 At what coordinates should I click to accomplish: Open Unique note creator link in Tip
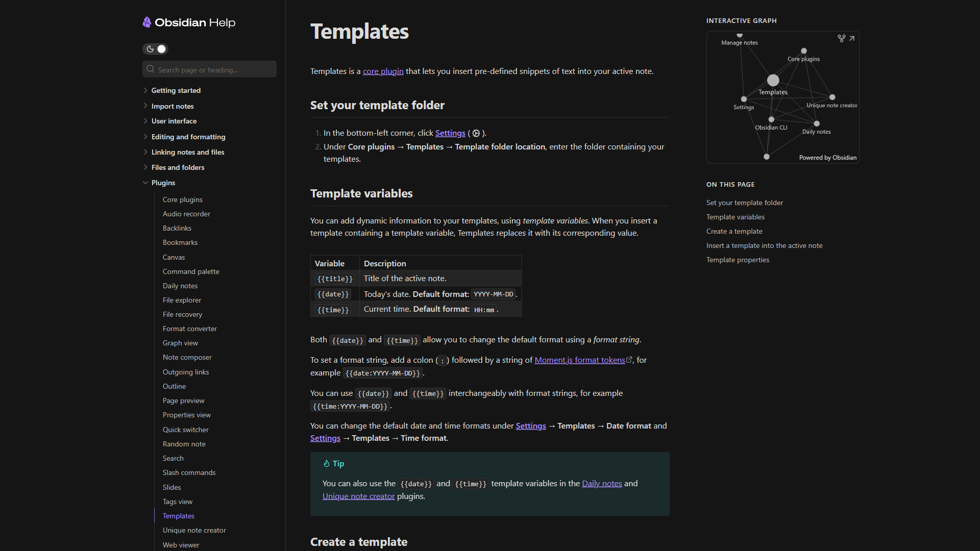[359, 496]
